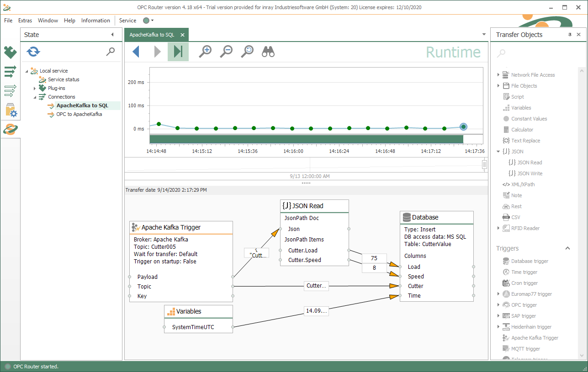The image size is (588, 372).
Task: Click the last data point on runtime chart
Action: pos(463,127)
